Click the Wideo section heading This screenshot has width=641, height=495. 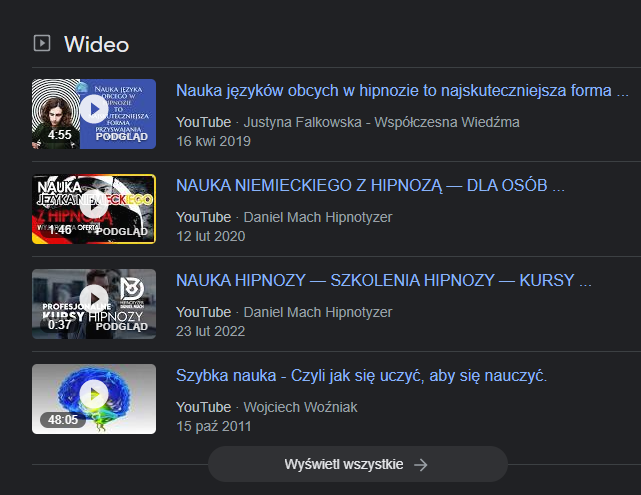point(96,44)
